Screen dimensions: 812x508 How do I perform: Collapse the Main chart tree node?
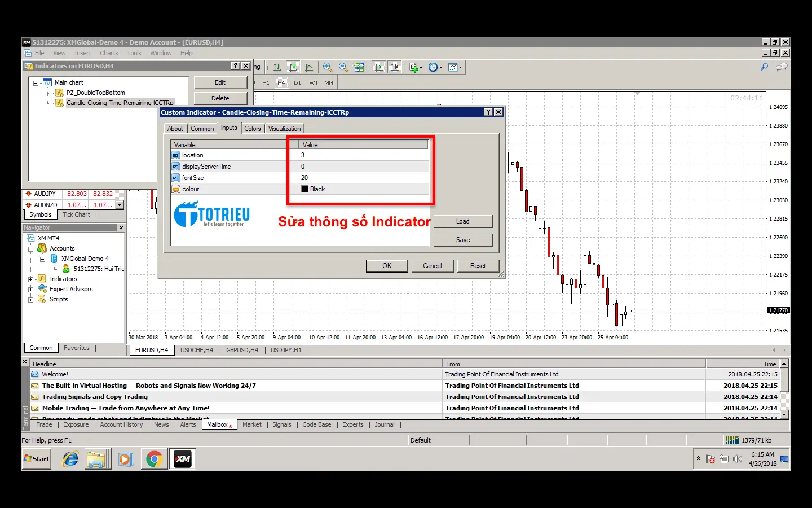point(36,83)
